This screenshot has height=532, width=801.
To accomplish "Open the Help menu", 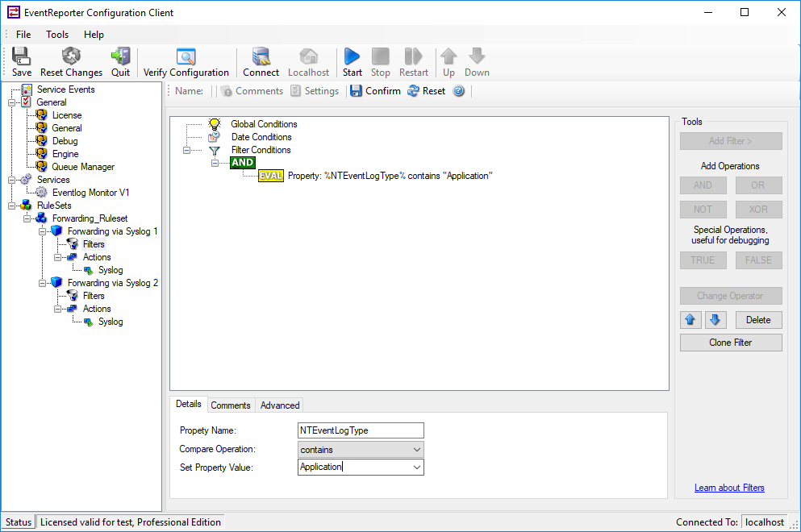I will [x=94, y=34].
